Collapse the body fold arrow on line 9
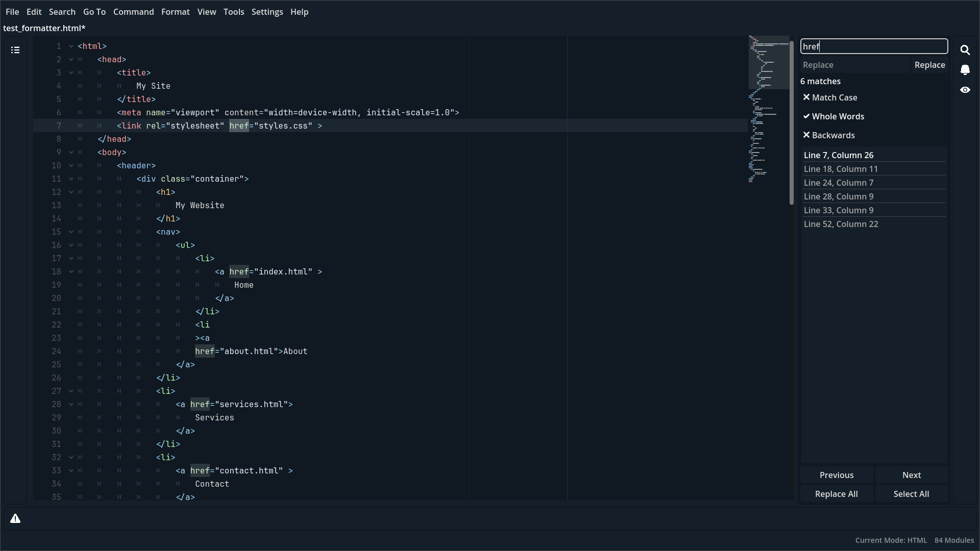Image resolution: width=980 pixels, height=551 pixels. (x=71, y=152)
